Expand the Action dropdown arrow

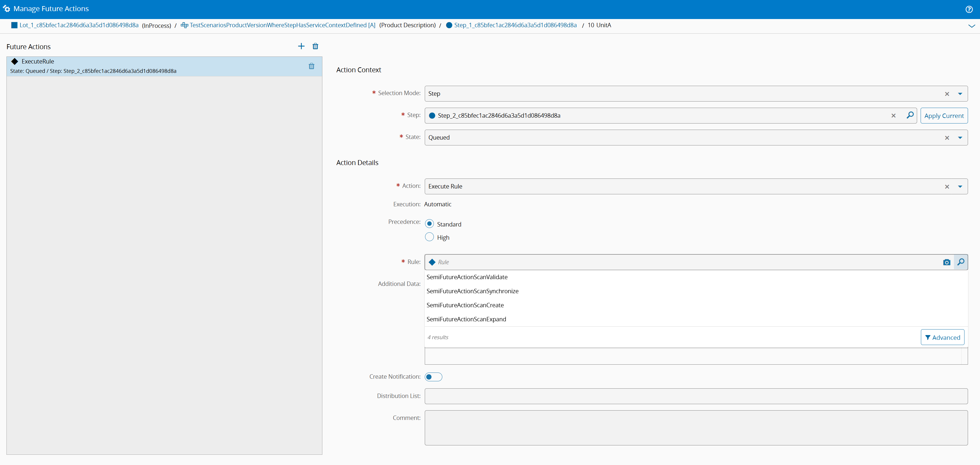960,186
